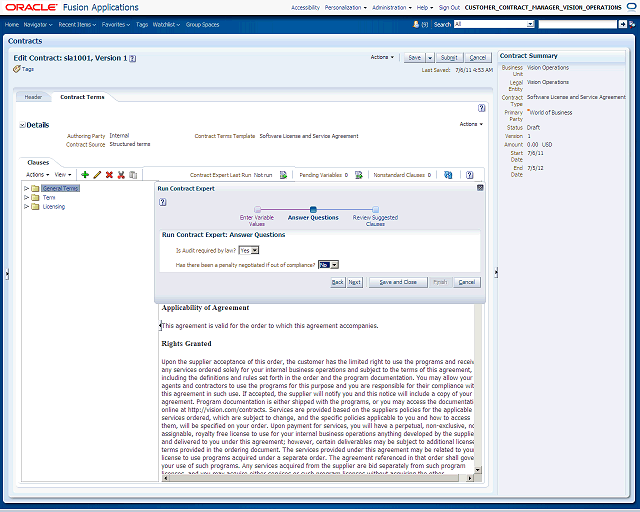The width and height of the screenshot is (640, 512).
Task: Click the Licensing folder icon
Action: (35, 207)
